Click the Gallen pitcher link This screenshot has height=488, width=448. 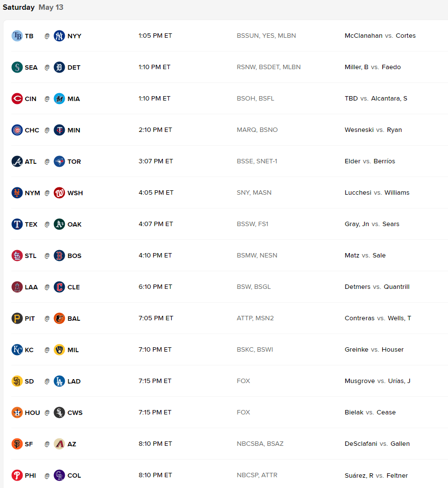tap(400, 443)
